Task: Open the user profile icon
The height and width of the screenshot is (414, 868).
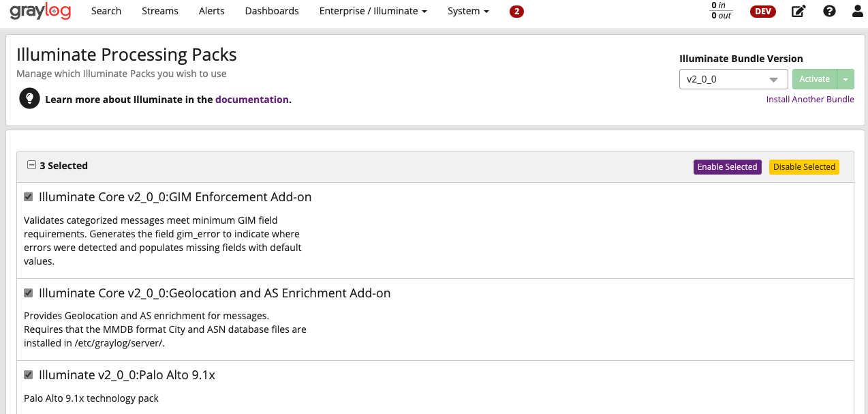Action: (857, 11)
